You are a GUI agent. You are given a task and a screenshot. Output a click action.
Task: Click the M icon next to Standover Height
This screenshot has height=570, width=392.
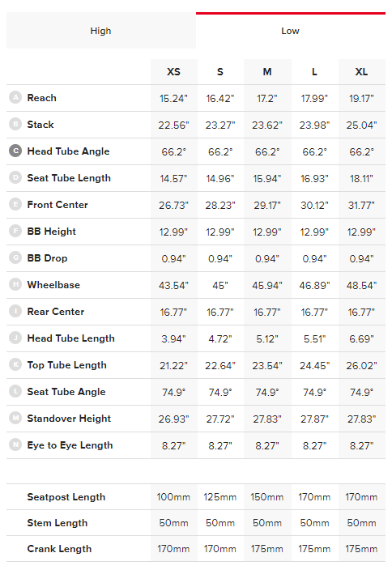pos(15,419)
